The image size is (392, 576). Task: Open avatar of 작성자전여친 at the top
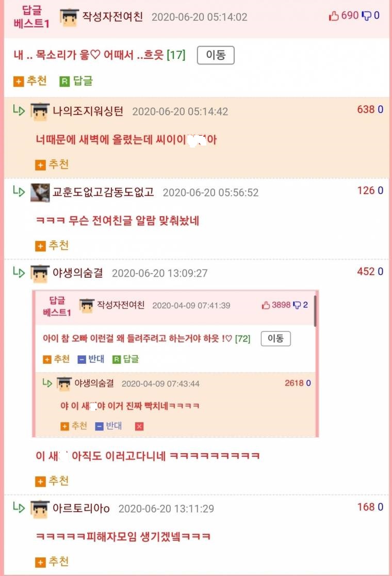tap(69, 17)
